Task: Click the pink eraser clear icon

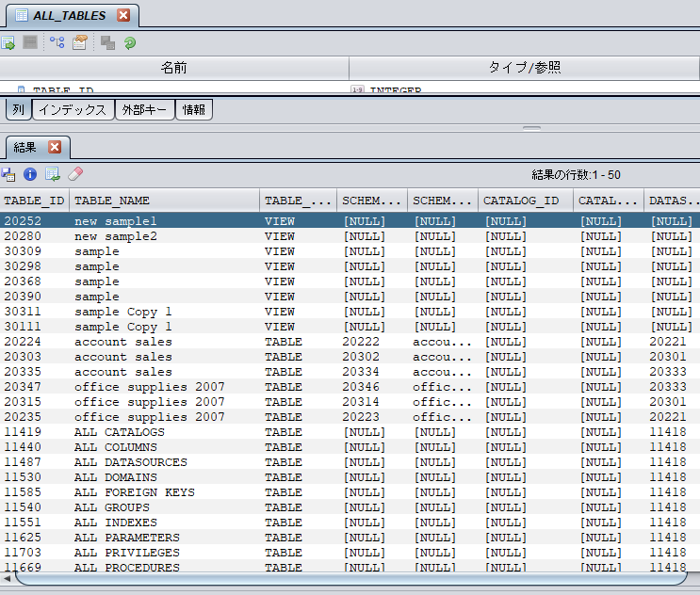Action: tap(75, 174)
